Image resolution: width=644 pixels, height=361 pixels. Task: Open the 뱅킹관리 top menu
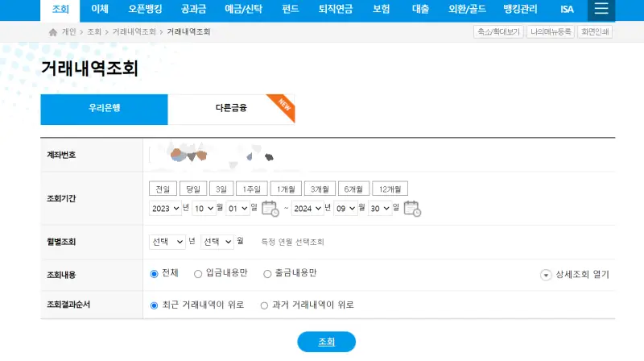tap(520, 10)
